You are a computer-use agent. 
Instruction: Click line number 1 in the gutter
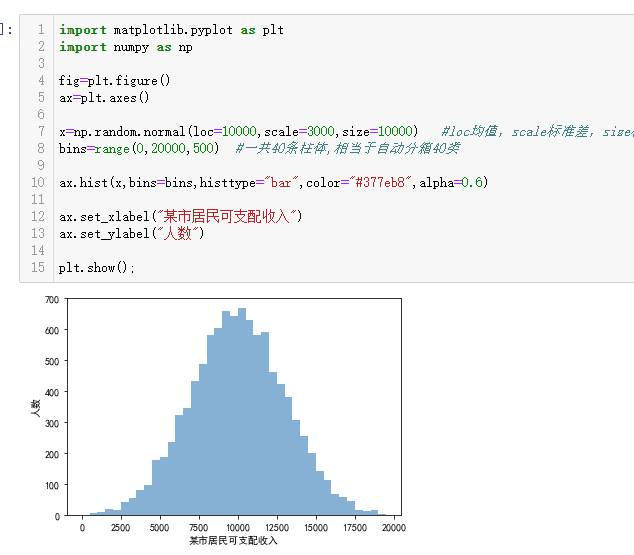pyautogui.click(x=41, y=30)
